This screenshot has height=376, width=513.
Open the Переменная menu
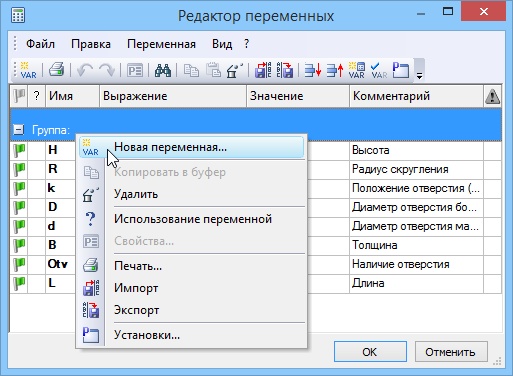[x=161, y=44]
